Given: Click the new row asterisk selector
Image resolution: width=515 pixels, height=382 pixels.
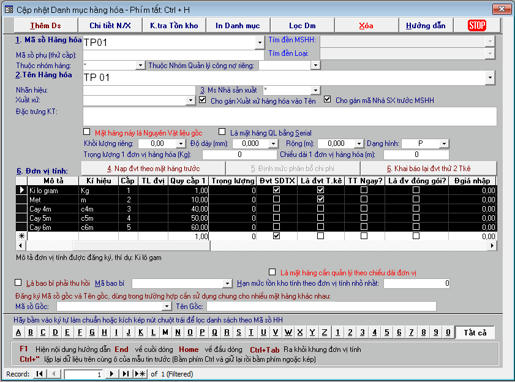Looking at the screenshot, I should pyautogui.click(x=21, y=236).
